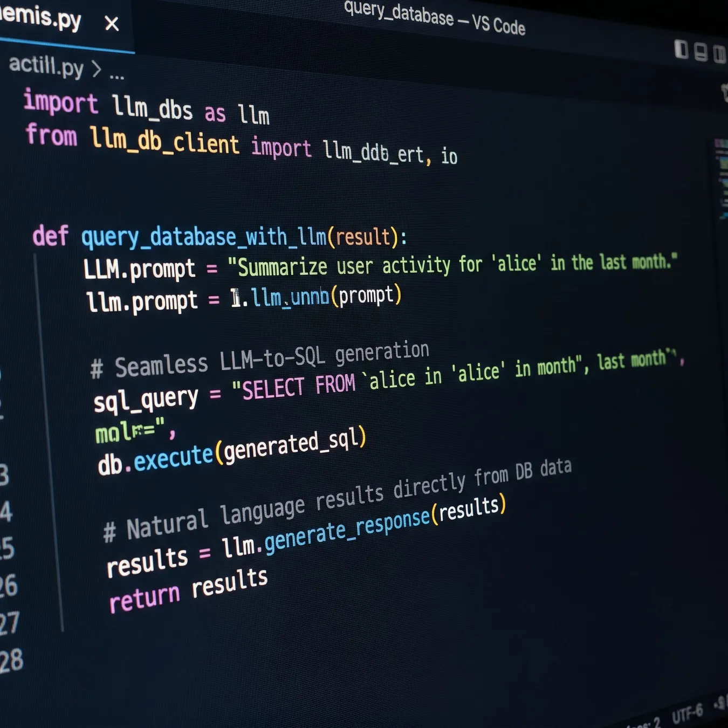This screenshot has height=728, width=728.
Task: Click the text cursor before .llm_unnb
Action: (235, 298)
